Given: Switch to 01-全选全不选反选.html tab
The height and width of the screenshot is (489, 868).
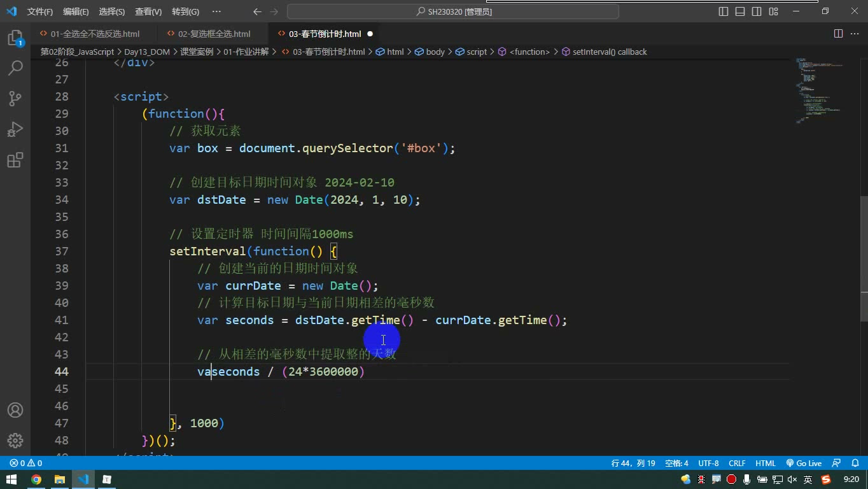Looking at the screenshot, I should click(95, 34).
